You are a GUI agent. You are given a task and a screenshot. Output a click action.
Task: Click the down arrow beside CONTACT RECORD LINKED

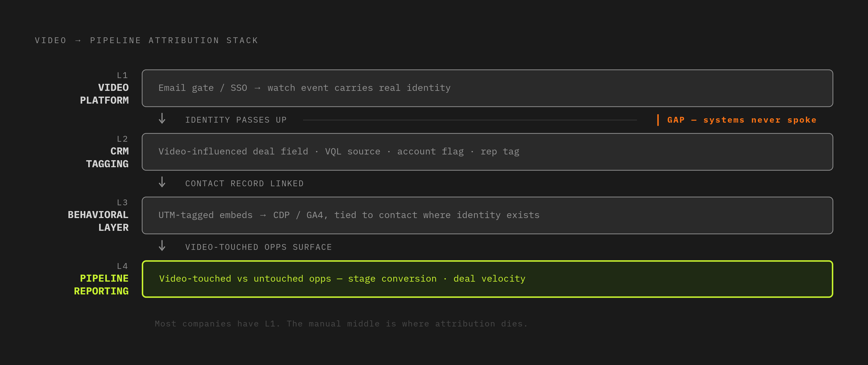click(162, 182)
